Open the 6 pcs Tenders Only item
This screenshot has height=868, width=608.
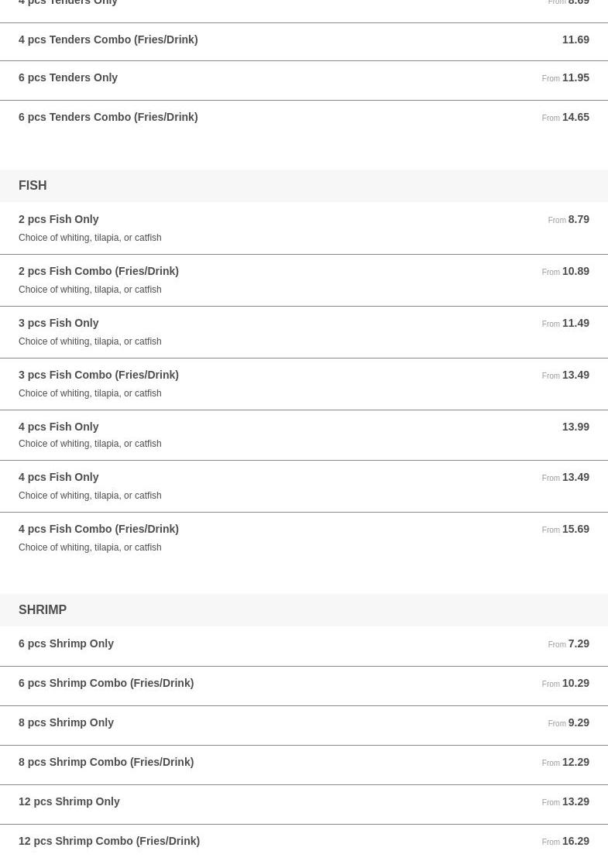68,77
